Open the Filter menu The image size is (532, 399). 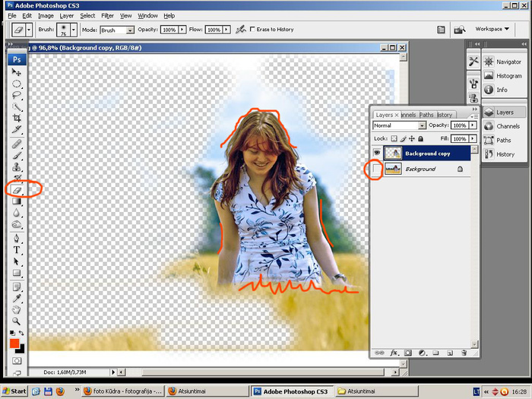(107, 15)
